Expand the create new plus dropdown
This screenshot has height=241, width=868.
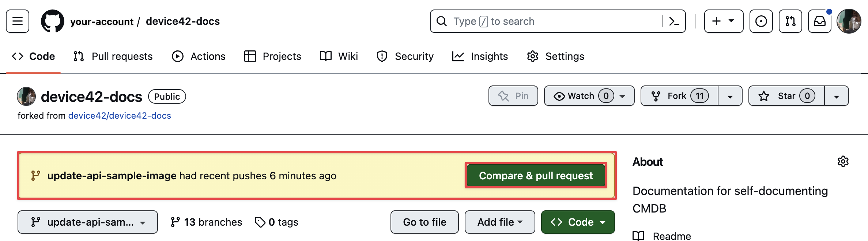point(724,21)
